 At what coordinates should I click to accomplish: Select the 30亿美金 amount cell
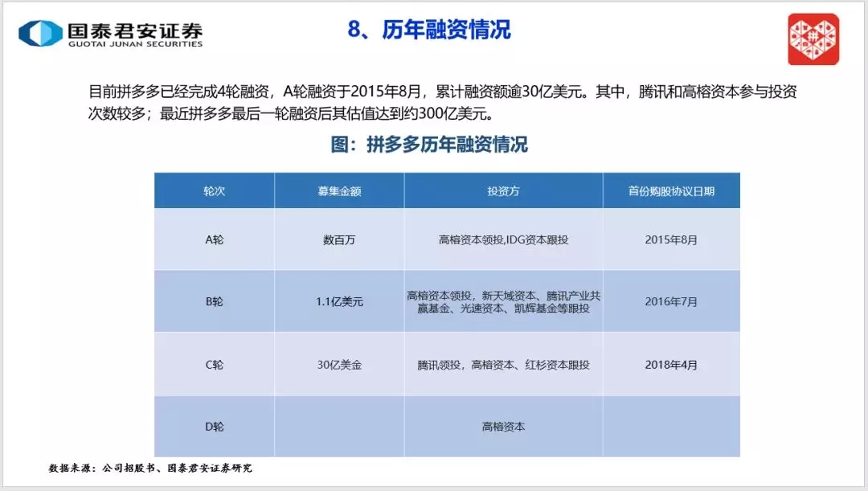point(339,365)
